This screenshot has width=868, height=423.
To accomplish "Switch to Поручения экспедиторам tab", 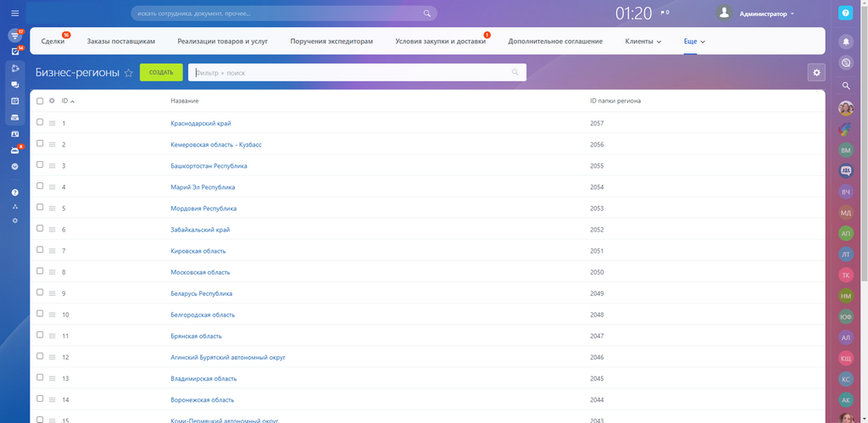I will click(x=331, y=41).
